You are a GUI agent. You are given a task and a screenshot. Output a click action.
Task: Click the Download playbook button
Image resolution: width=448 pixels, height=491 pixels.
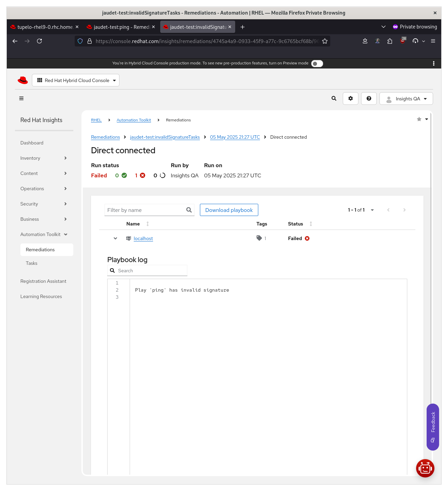coord(229,210)
